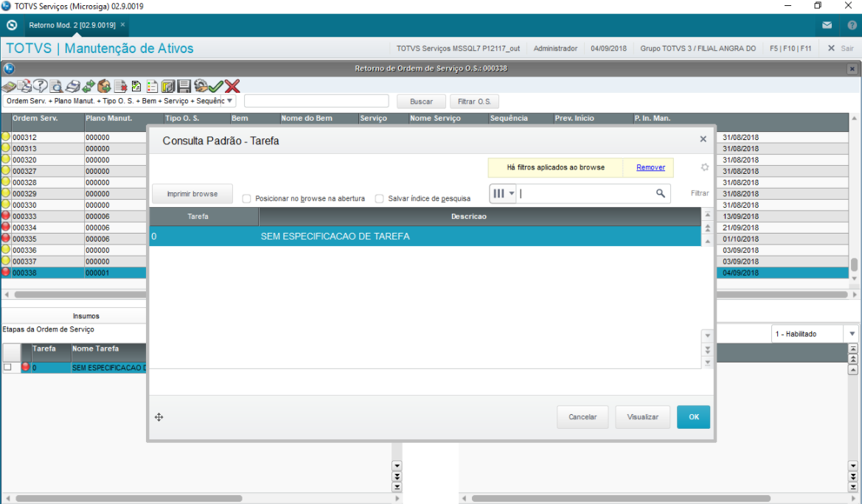Click the green checkmark confirm icon
Viewport: 862px width, 504px height.
click(x=216, y=86)
